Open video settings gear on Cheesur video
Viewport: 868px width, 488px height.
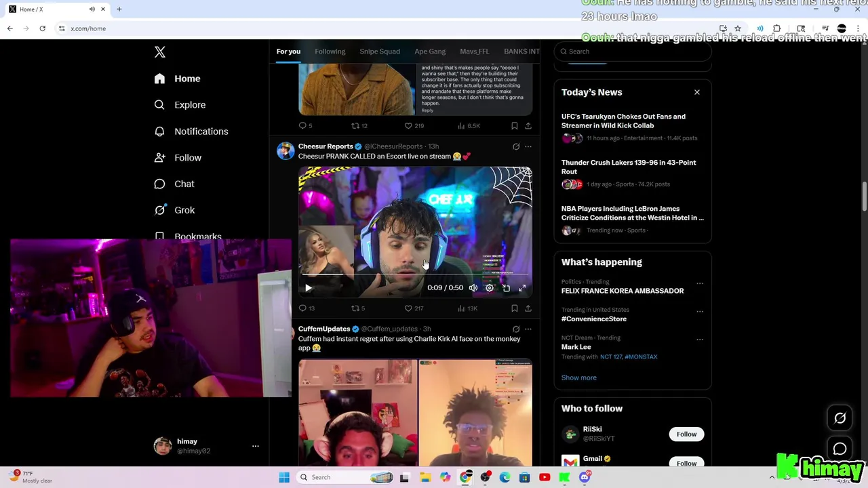point(490,288)
